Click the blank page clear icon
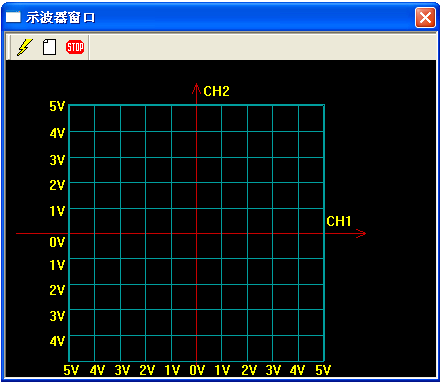Image resolution: width=440 pixels, height=382 pixels. 49,47
